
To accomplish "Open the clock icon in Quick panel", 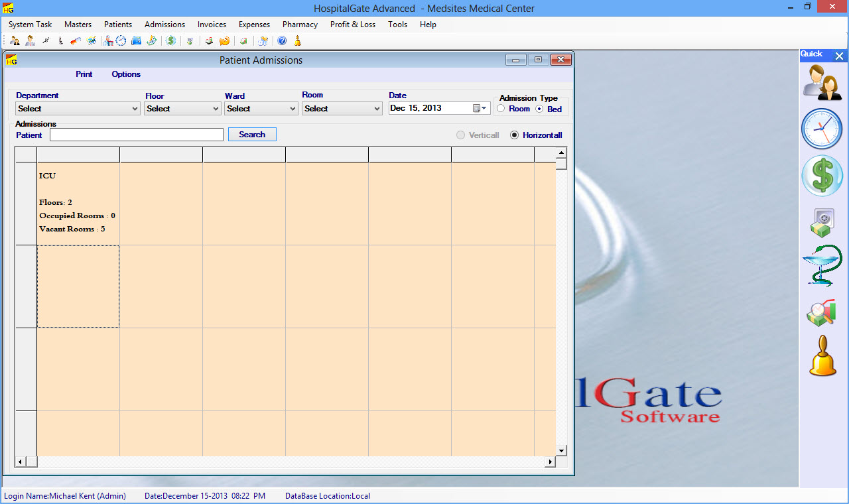I will [822, 129].
